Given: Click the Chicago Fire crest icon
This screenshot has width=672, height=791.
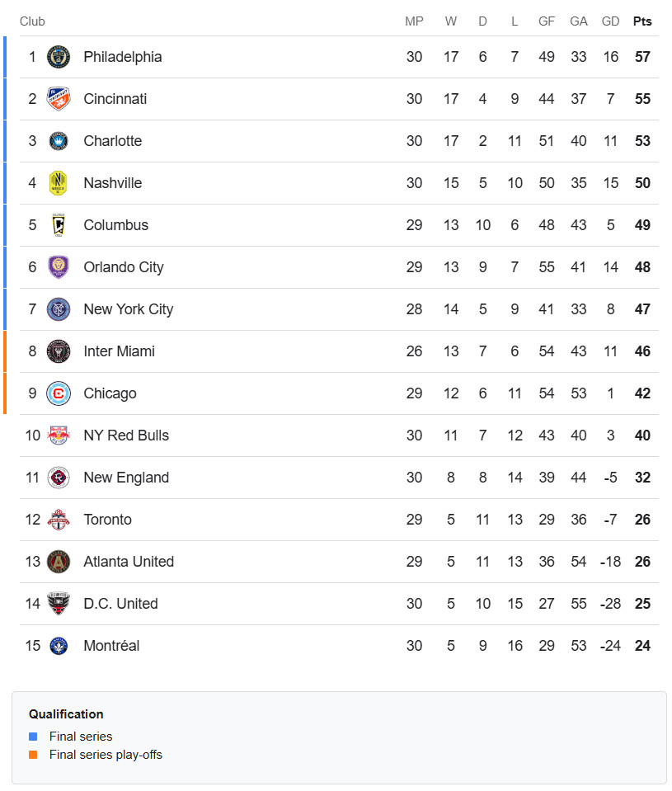Looking at the screenshot, I should click(x=59, y=393).
